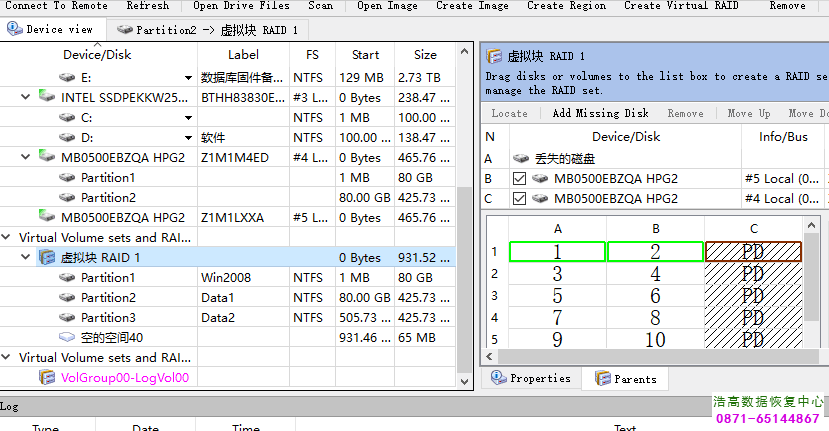Uncheck the row B disk checkbox
This screenshot has width=829, height=431.
pos(519,179)
